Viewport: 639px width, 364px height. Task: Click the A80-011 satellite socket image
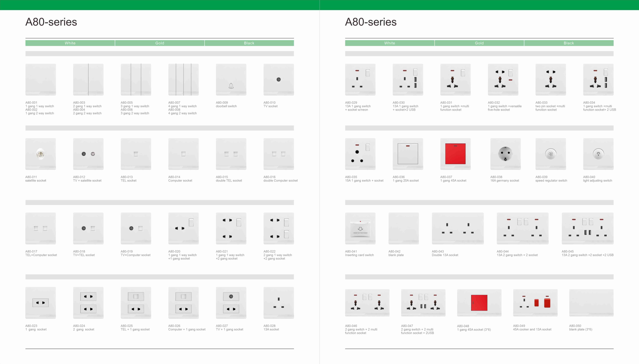(x=41, y=154)
